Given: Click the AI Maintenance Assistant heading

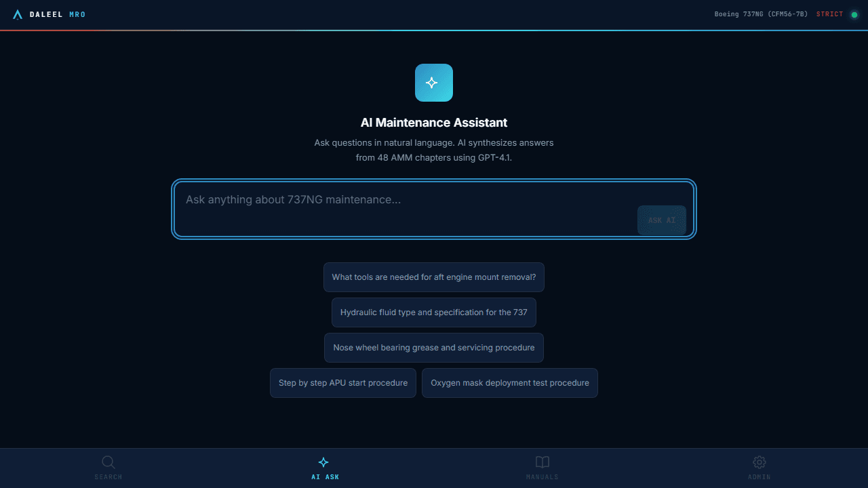Looking at the screenshot, I should coord(434,123).
